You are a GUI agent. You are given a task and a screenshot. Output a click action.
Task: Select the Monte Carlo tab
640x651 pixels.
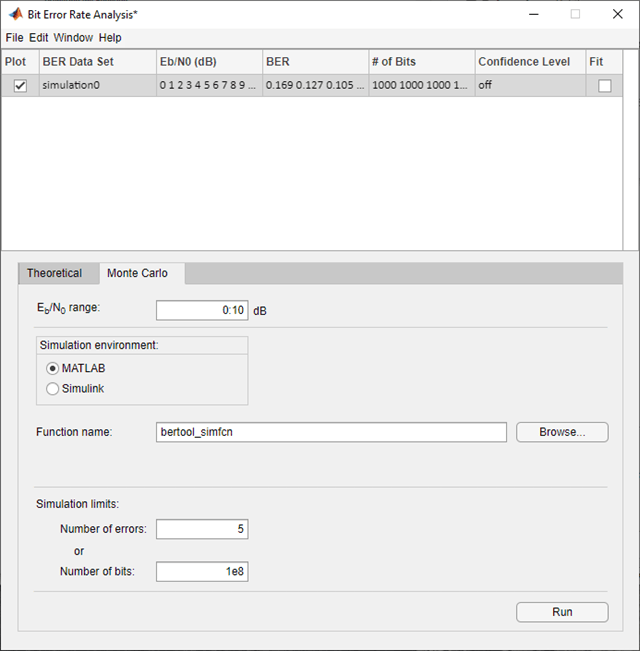[x=142, y=273]
